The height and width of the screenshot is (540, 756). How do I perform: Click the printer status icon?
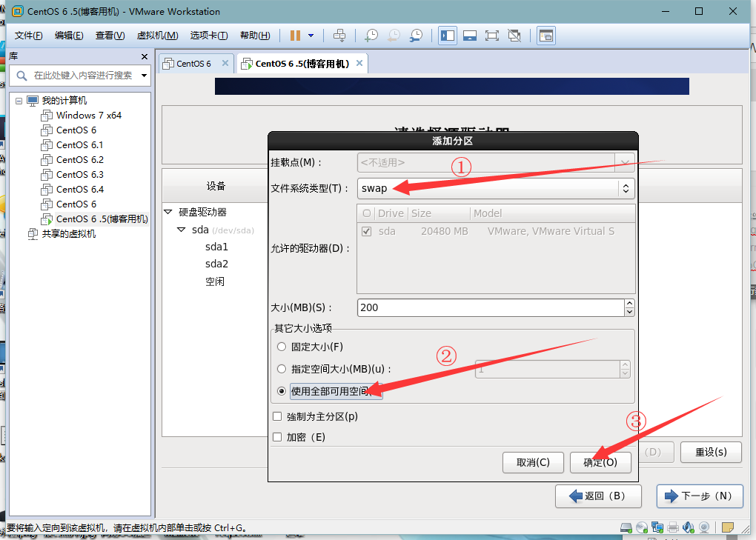[x=673, y=527]
